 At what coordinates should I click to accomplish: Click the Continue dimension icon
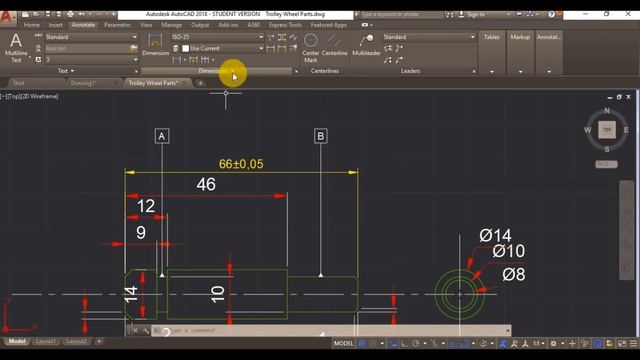click(205, 60)
